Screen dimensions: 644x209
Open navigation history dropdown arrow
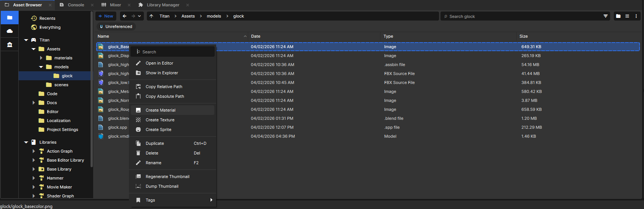pyautogui.click(x=139, y=16)
